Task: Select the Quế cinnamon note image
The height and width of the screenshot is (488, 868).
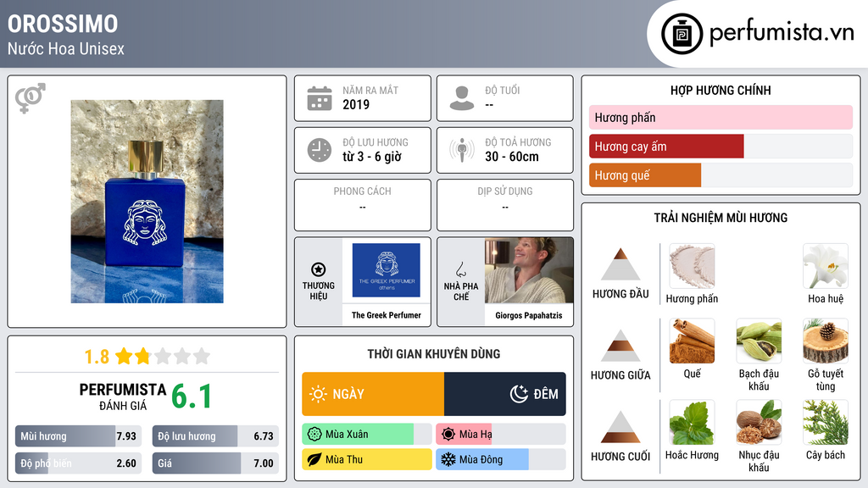Action: click(x=692, y=341)
